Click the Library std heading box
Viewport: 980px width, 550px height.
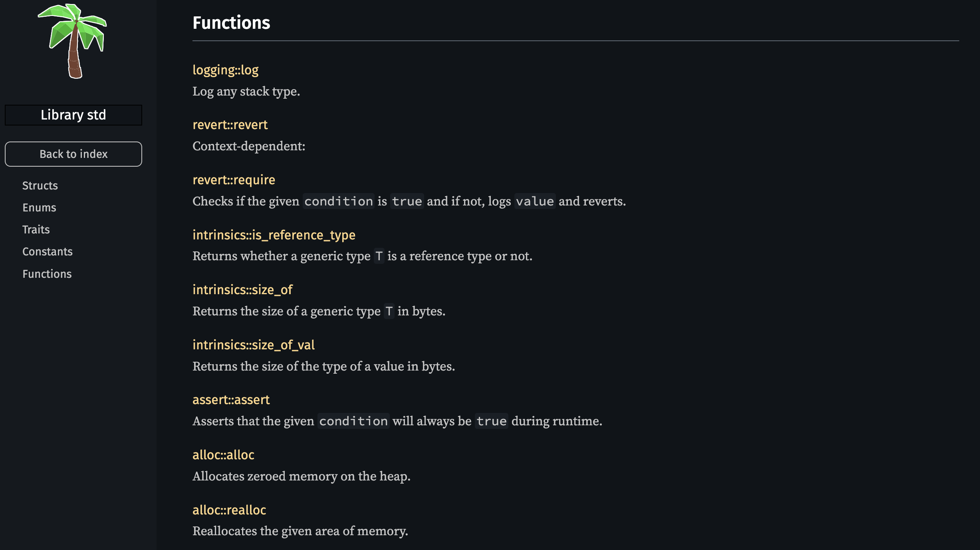coord(73,115)
